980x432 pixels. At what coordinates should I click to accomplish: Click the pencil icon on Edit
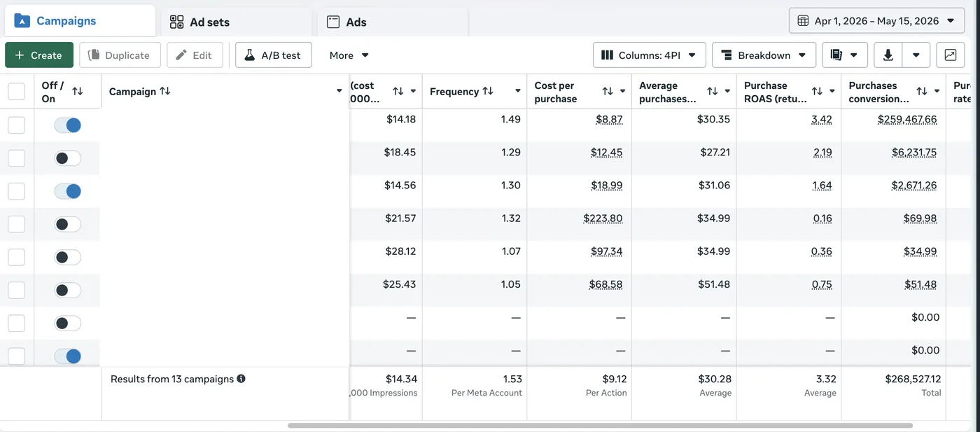click(181, 55)
